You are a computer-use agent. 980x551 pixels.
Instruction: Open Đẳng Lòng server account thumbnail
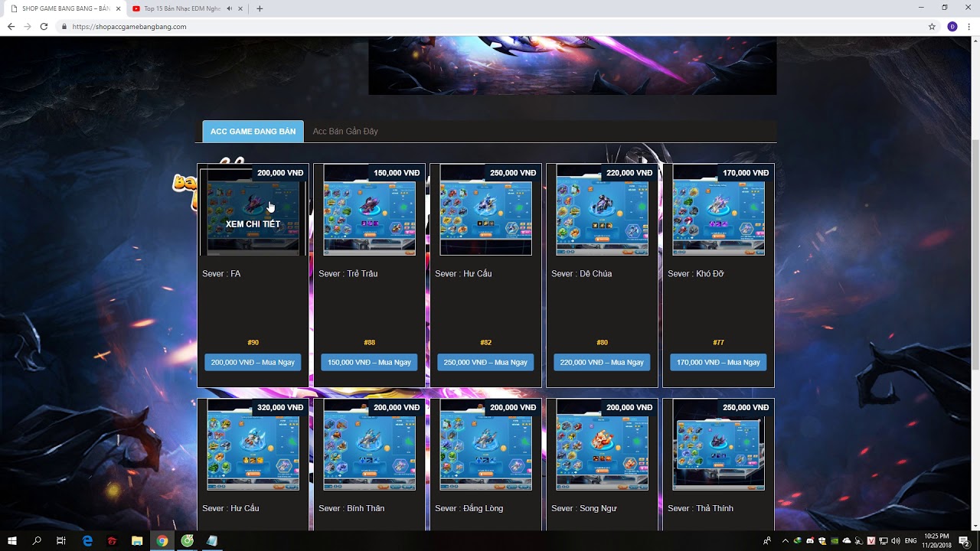(486, 445)
